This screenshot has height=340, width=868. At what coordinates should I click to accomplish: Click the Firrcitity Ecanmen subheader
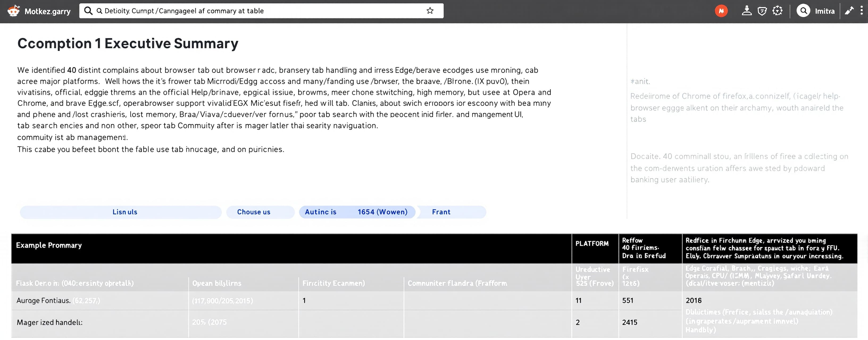coord(333,283)
